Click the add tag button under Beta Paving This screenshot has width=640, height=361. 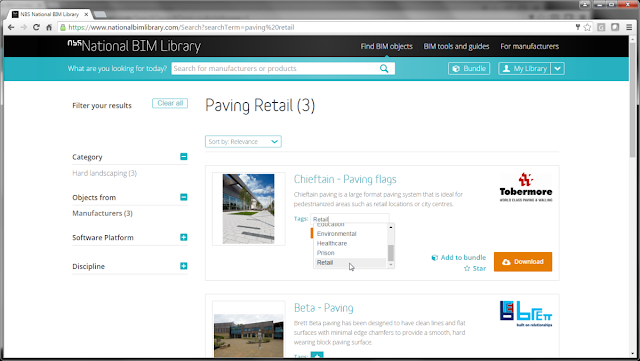pos(317,355)
